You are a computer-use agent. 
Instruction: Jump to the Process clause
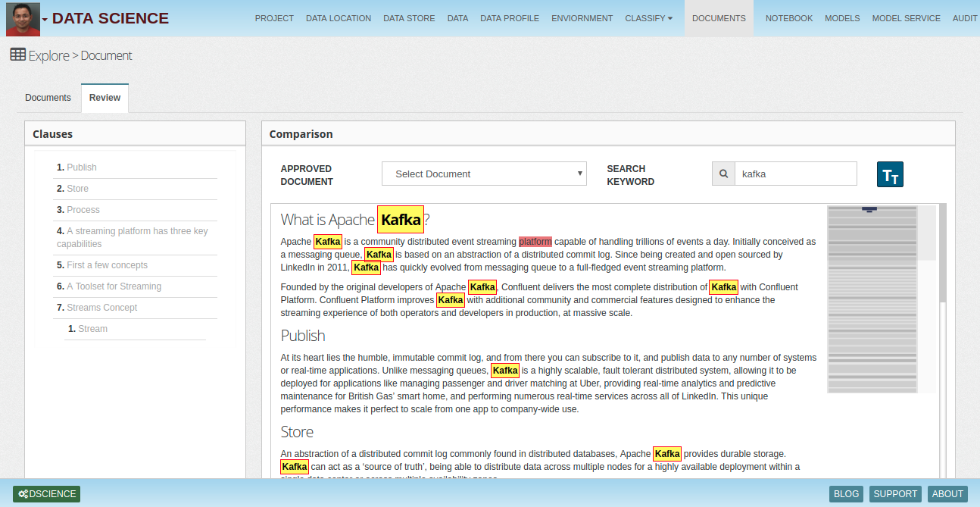(x=83, y=210)
